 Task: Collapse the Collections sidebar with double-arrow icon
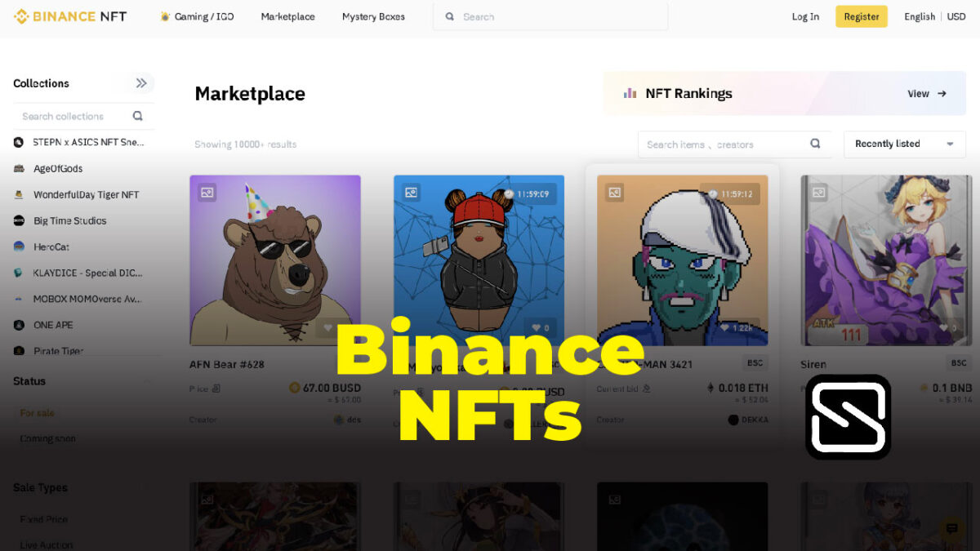coord(141,83)
